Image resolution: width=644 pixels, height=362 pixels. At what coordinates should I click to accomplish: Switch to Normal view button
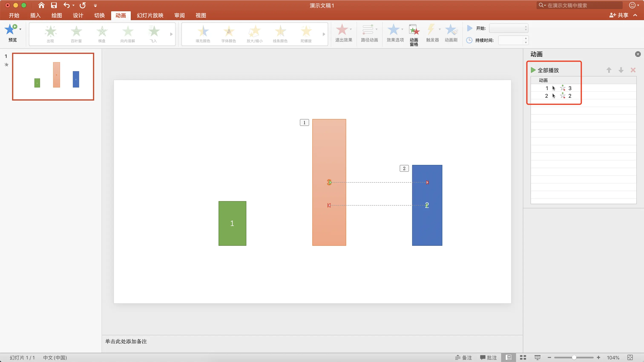pos(509,358)
